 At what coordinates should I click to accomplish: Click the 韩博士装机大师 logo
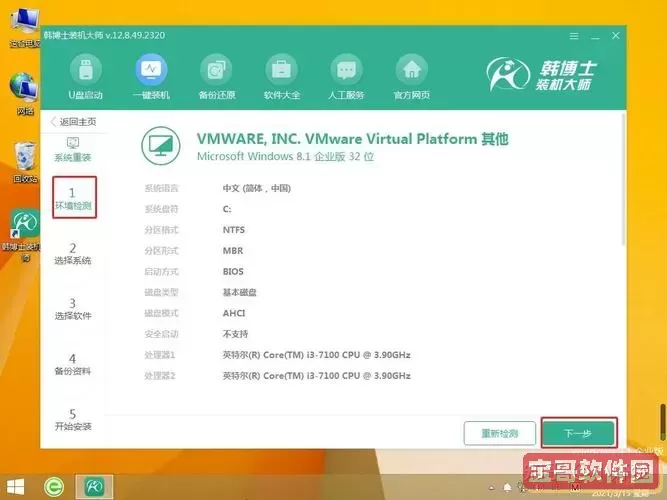[542, 75]
